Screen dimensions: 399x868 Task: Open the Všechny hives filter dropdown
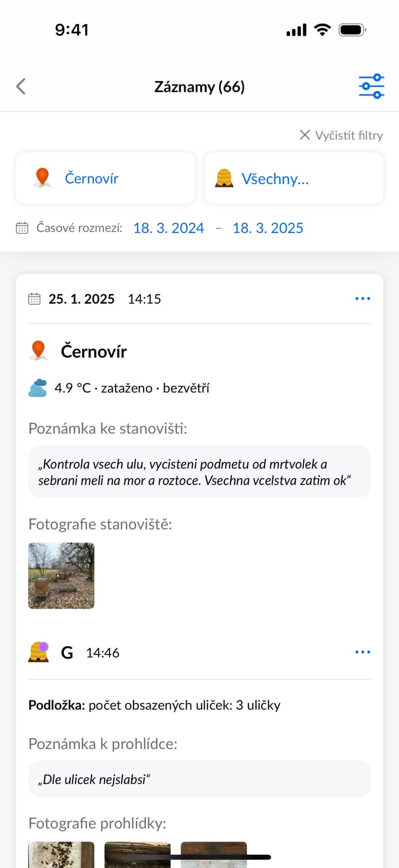click(x=294, y=178)
